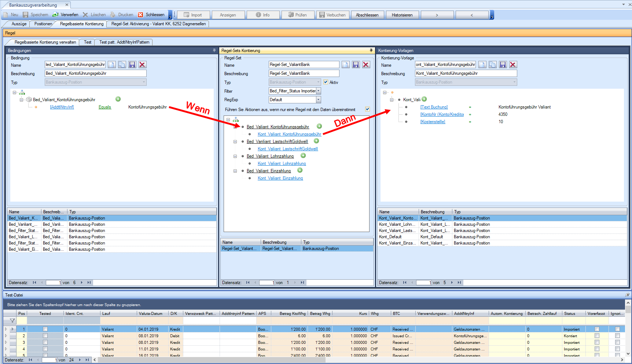Image resolution: width=632 pixels, height=364 pixels.
Task: Open the RegExp Default dropdown
Action: pyautogui.click(x=318, y=100)
